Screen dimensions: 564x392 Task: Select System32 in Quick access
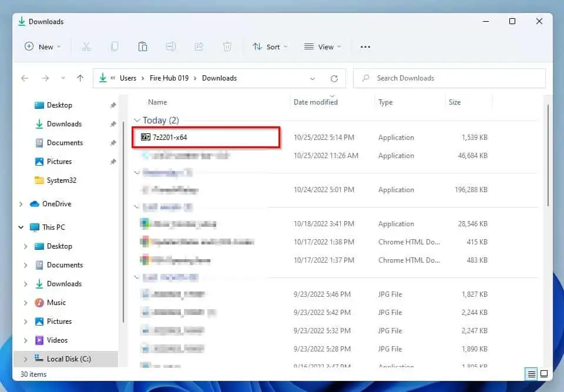(x=55, y=180)
